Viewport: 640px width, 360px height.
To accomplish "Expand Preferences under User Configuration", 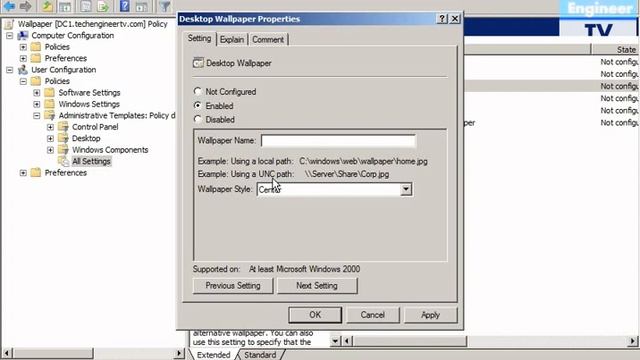I will tap(23, 173).
